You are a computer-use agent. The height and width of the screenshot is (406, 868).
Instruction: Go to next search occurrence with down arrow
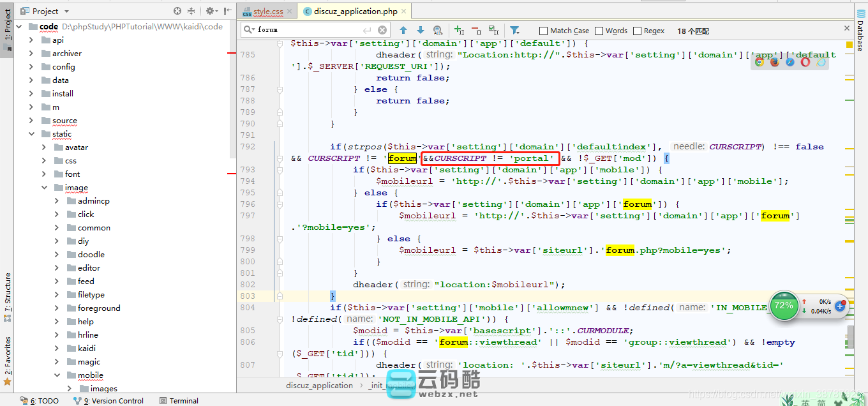tap(421, 30)
